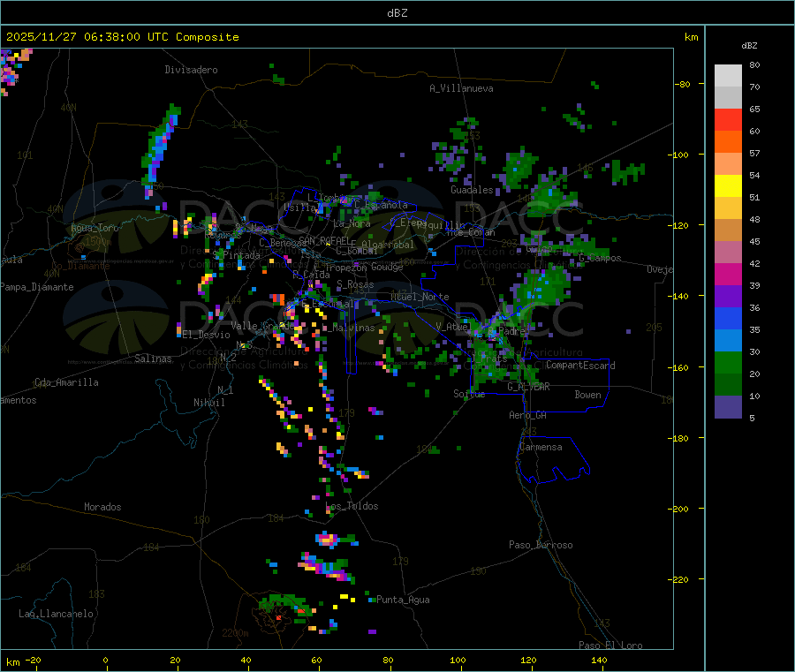
Task: Click the yellow 54 dBZ legend swatch
Action: click(x=728, y=186)
